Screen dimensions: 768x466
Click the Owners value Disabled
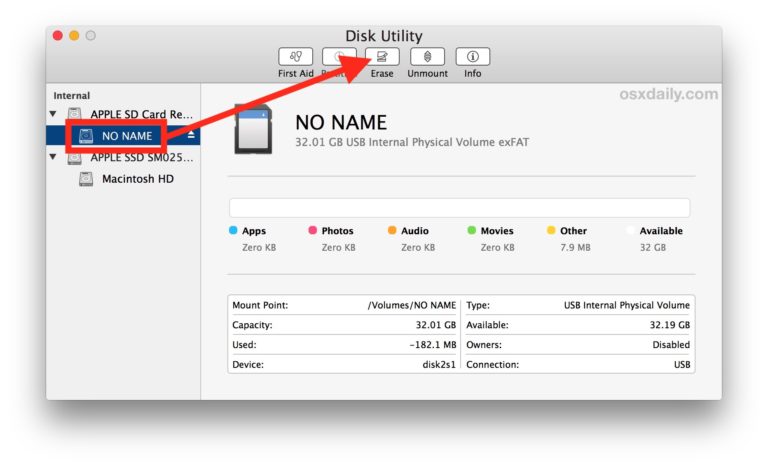coord(671,345)
